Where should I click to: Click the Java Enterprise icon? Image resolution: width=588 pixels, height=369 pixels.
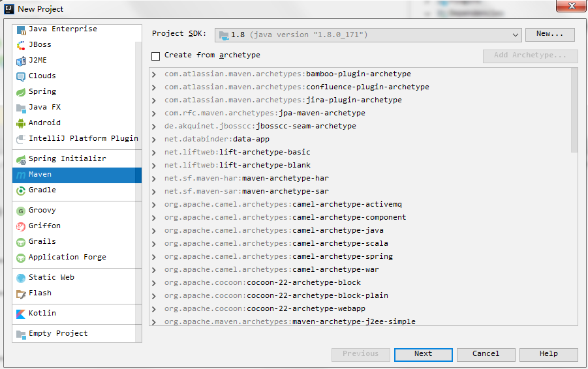(21, 29)
